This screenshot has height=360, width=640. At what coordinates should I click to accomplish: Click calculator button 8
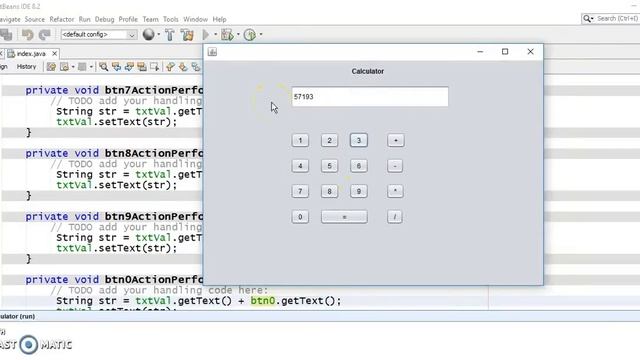click(x=329, y=191)
